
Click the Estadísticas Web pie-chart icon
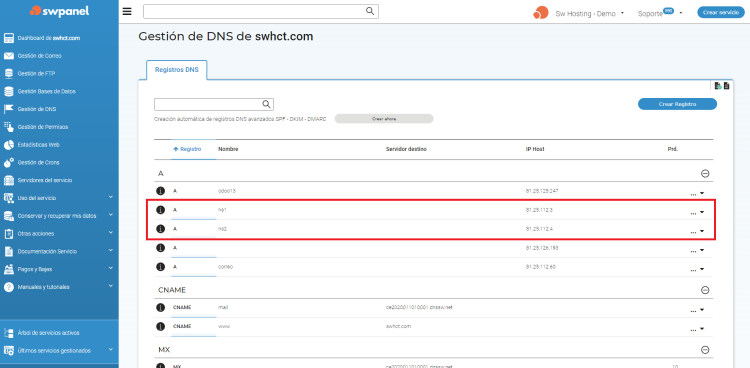tap(9, 145)
